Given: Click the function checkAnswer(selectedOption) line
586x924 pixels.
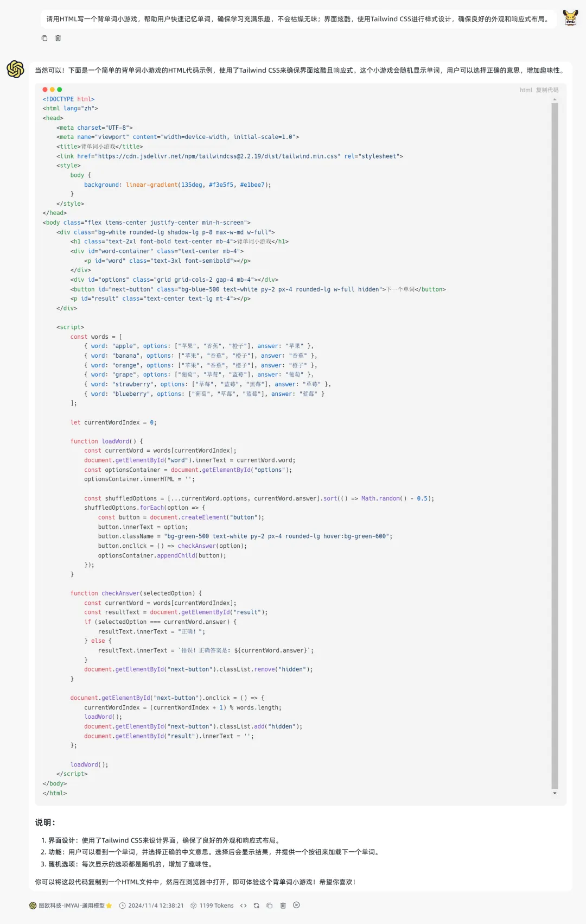Looking at the screenshot, I should click(136, 593).
